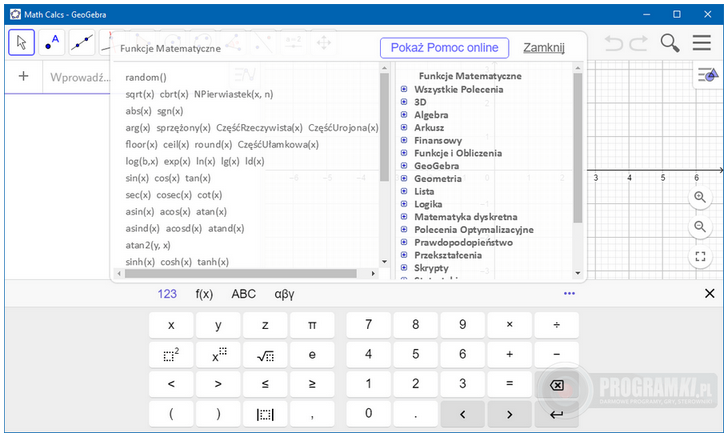The width and height of the screenshot is (728, 437).
Task: Switch the keyboard to the ABC tab
Action: pos(244,294)
